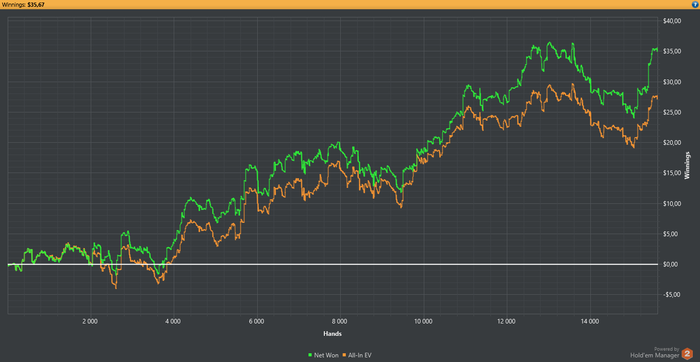Viewport: 700px width, 362px height.
Task: Click the -$5,00 axis label
Action: click(672, 295)
